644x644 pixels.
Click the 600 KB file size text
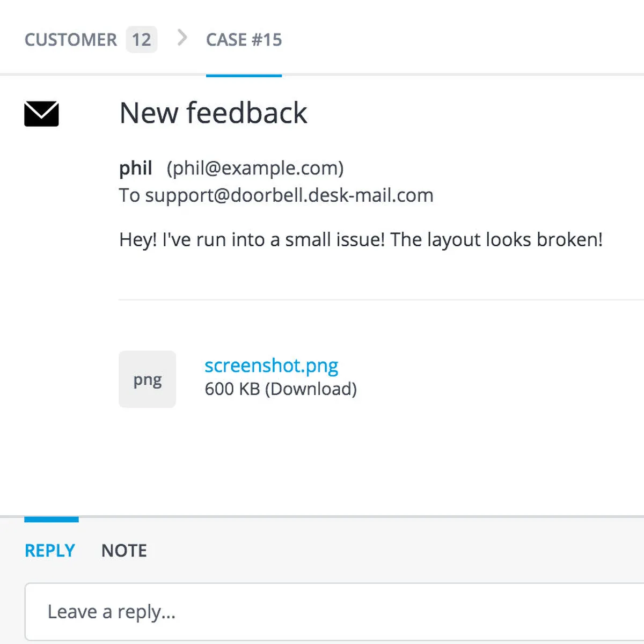point(232,389)
